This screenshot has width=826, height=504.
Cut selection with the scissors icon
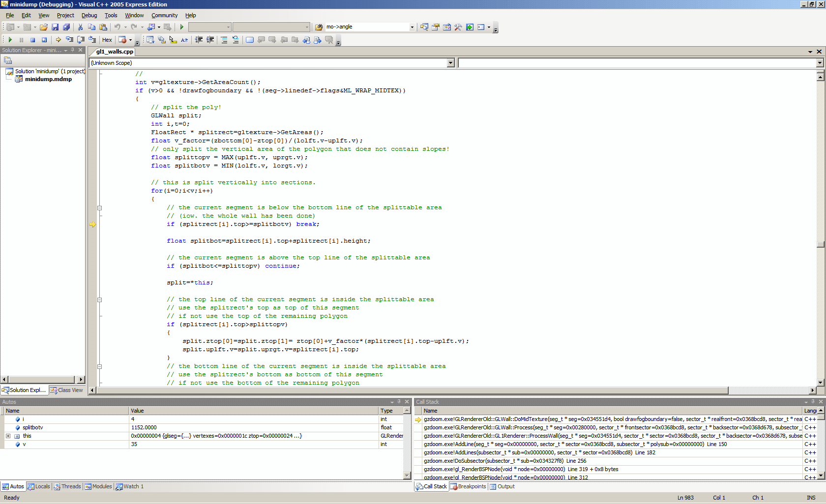click(80, 27)
